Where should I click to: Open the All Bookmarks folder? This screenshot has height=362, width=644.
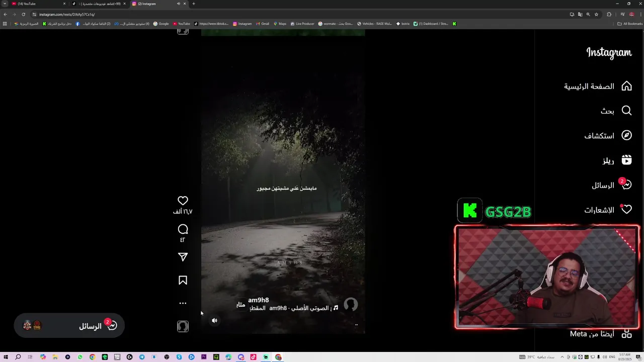[630, 24]
